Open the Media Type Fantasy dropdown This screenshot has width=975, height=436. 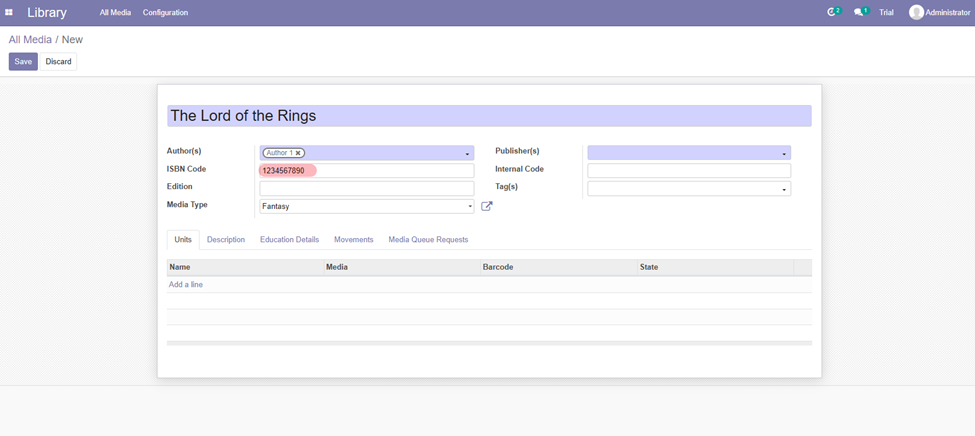(x=367, y=206)
